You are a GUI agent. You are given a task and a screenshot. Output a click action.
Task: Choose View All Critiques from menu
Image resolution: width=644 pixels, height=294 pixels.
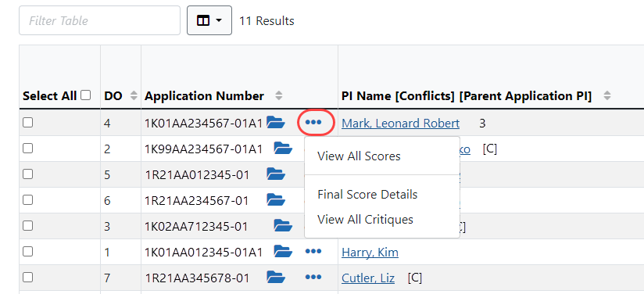[x=365, y=220]
